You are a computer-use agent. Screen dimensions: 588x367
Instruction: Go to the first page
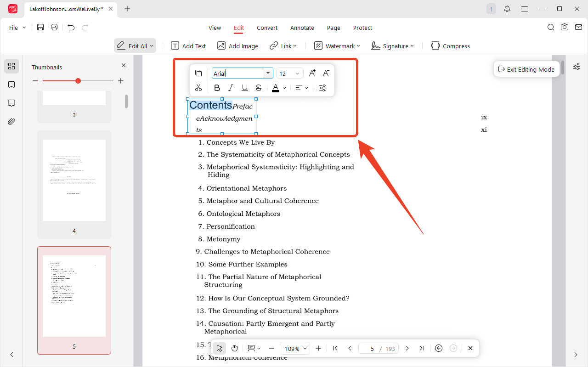[x=335, y=348]
